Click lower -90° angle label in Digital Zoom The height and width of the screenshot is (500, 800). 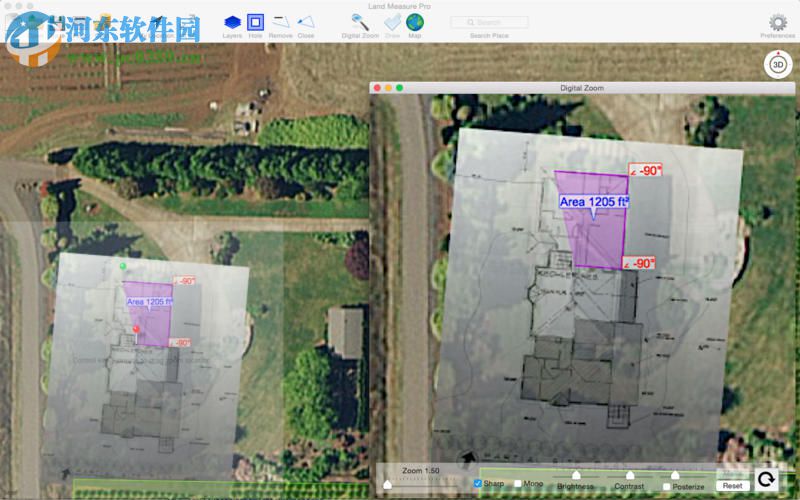click(x=639, y=263)
